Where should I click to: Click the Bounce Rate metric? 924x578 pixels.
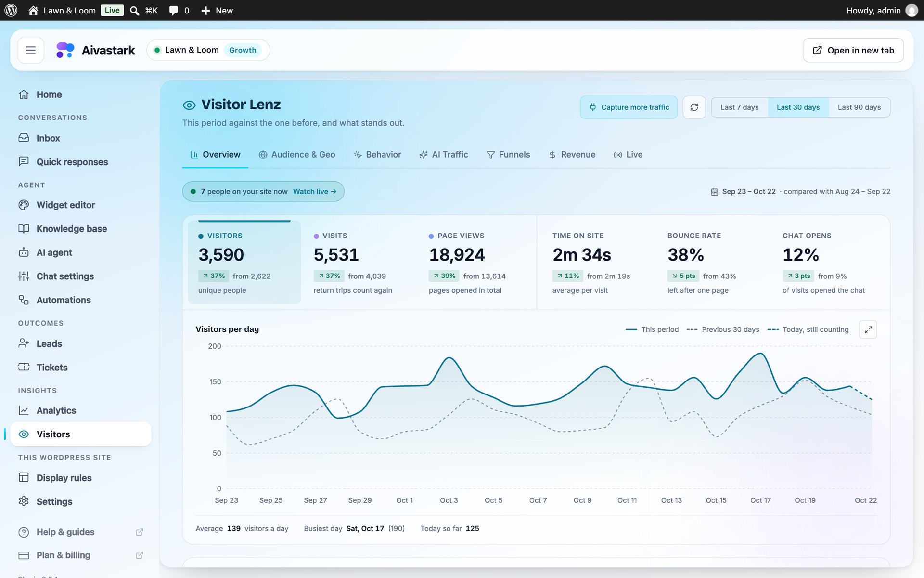[x=714, y=262]
